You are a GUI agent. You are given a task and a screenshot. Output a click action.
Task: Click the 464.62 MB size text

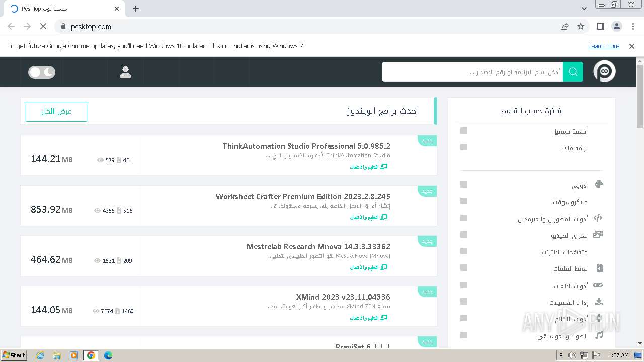pos(52,260)
